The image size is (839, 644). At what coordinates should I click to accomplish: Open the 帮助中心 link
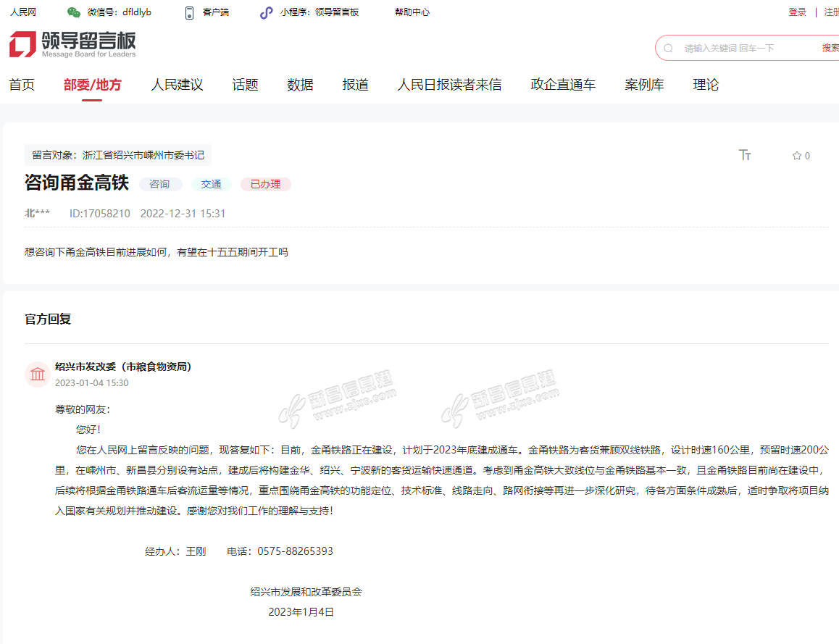[x=412, y=12]
